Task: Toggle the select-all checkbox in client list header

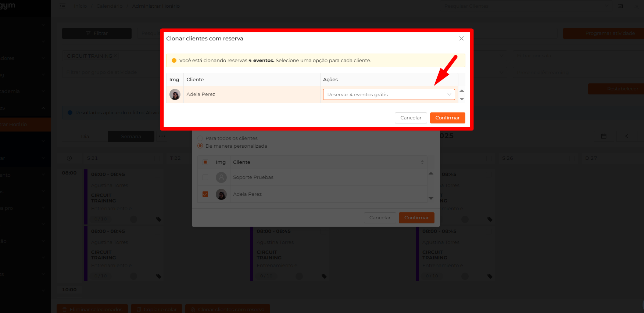Action: 205,162
